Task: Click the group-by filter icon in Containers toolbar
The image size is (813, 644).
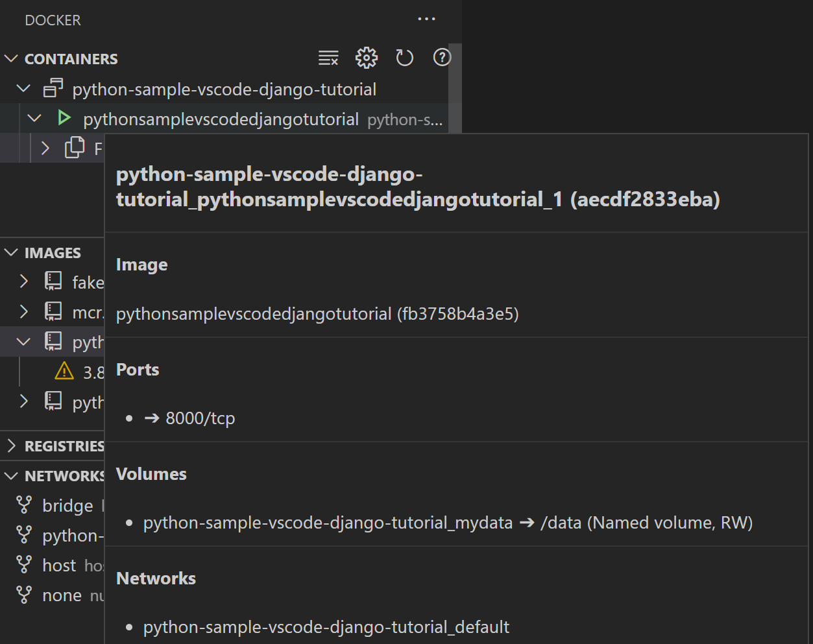Action: (328, 58)
